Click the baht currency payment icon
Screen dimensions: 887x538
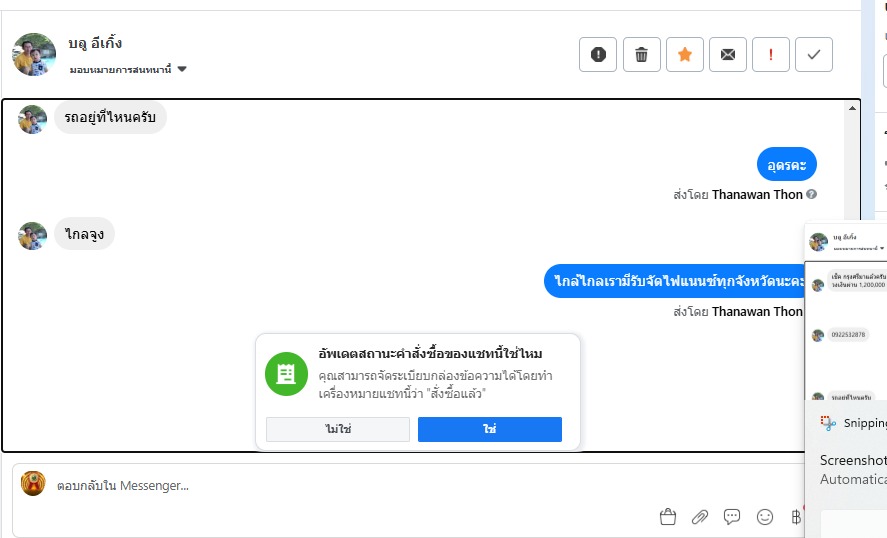tap(796, 517)
